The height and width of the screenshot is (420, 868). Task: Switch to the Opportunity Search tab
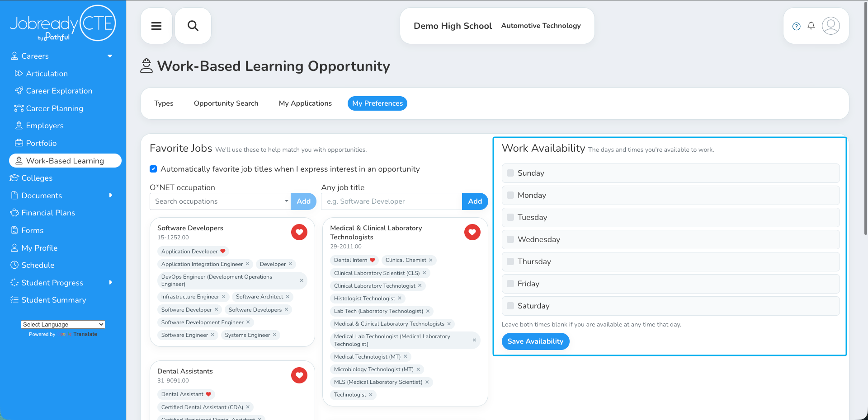click(226, 103)
